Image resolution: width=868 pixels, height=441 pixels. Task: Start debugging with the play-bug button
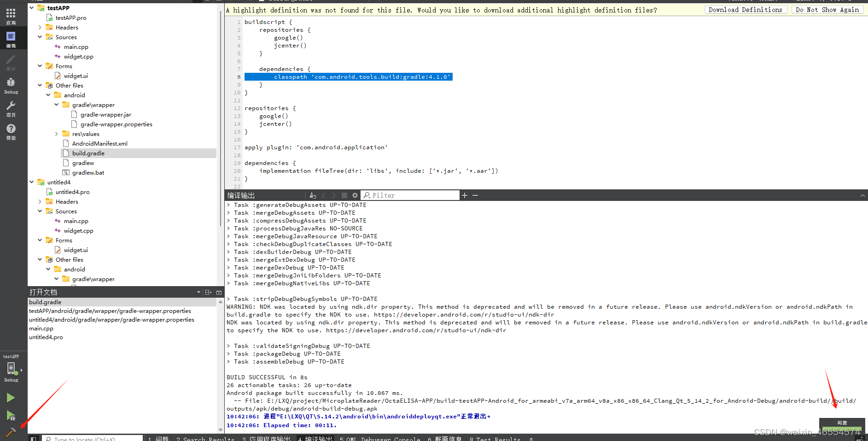coord(11,416)
